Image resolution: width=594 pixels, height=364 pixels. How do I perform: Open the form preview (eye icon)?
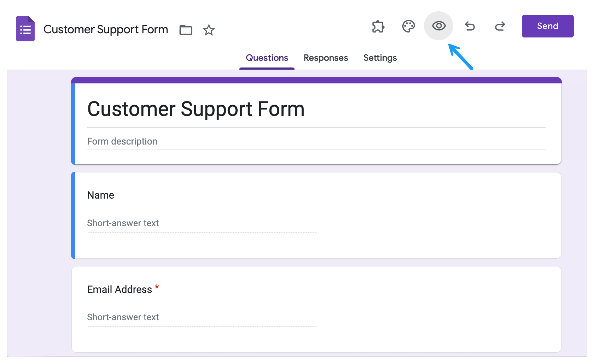pos(438,26)
